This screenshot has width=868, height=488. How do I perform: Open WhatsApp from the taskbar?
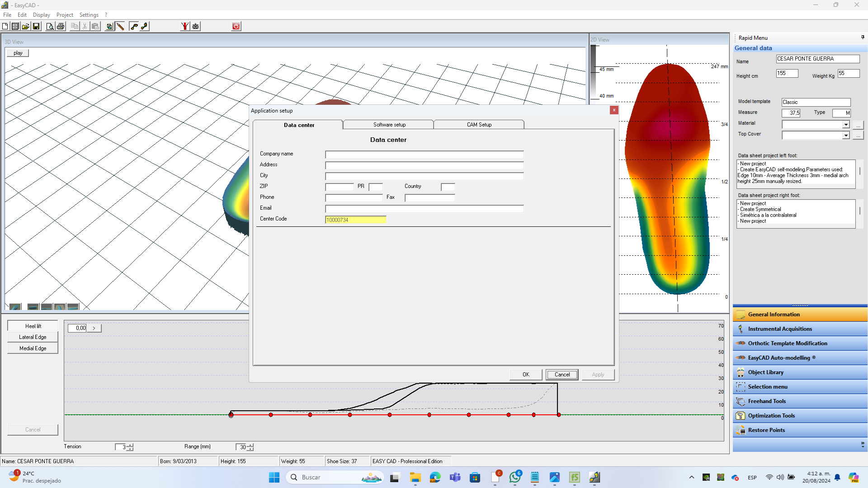[x=514, y=477]
